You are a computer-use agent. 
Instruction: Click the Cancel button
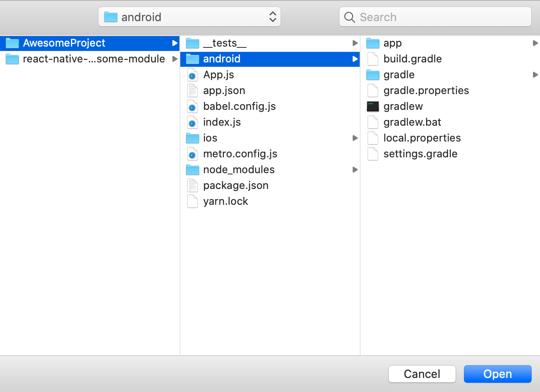click(422, 374)
